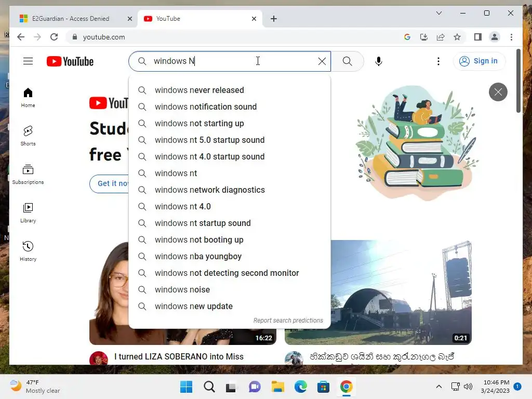This screenshot has height=399, width=532.
Task: Choose 'windows network diagnostics' suggestion
Action: [230, 190]
